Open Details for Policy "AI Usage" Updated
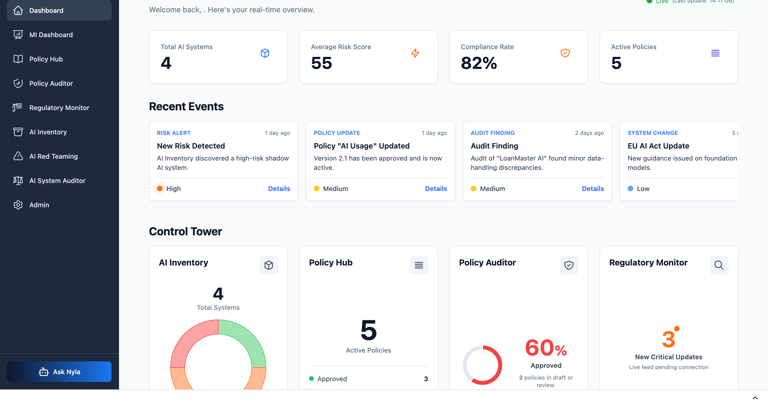This screenshot has height=406, width=768. click(436, 189)
